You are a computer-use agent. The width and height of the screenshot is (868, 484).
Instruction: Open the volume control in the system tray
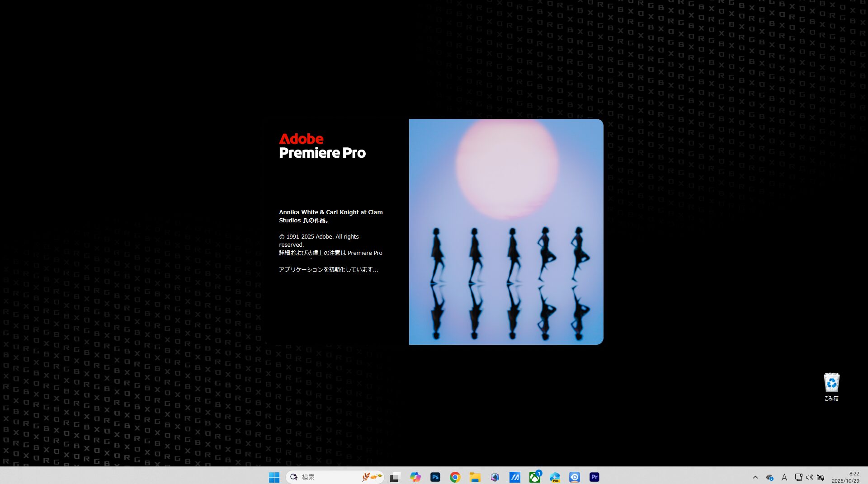click(809, 477)
